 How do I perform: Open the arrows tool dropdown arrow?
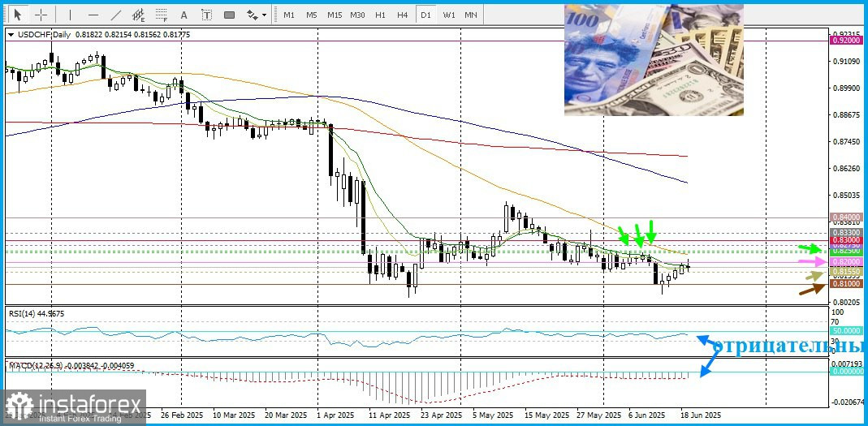[264, 15]
